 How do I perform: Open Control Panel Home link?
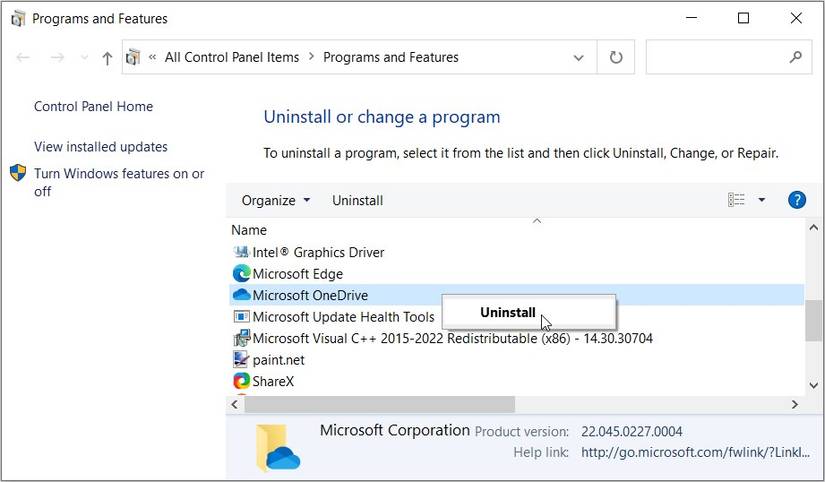[x=93, y=107]
